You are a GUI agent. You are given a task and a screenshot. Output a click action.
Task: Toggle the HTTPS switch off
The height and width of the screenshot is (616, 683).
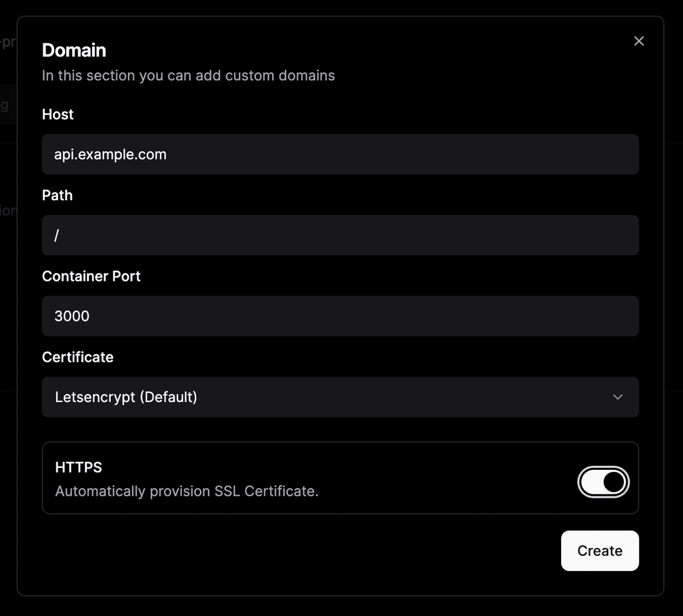point(603,482)
